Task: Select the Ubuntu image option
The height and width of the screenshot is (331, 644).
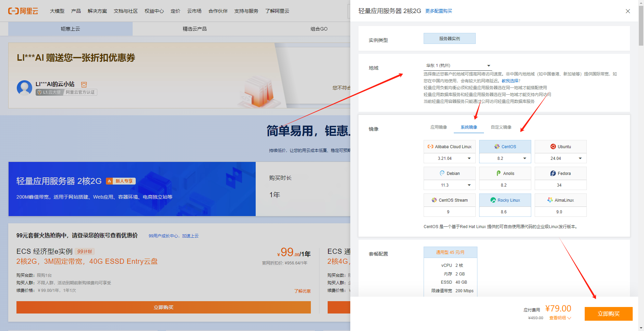Action: [x=560, y=146]
